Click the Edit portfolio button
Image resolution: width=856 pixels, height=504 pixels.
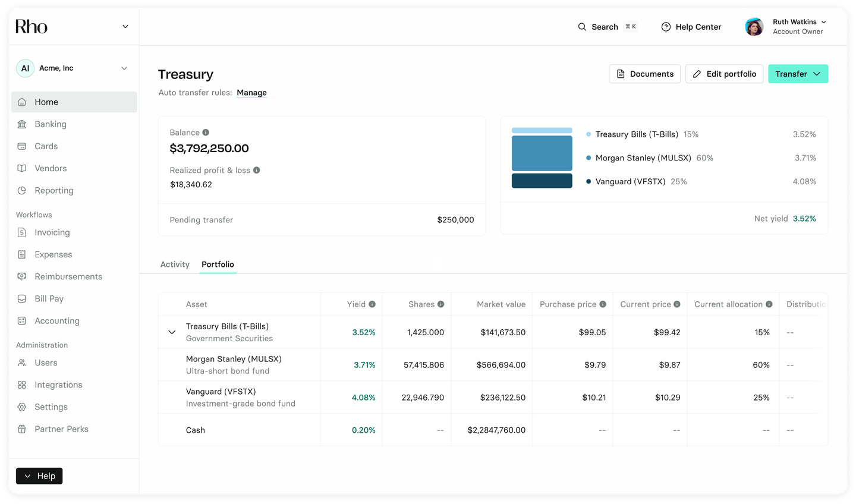724,74
